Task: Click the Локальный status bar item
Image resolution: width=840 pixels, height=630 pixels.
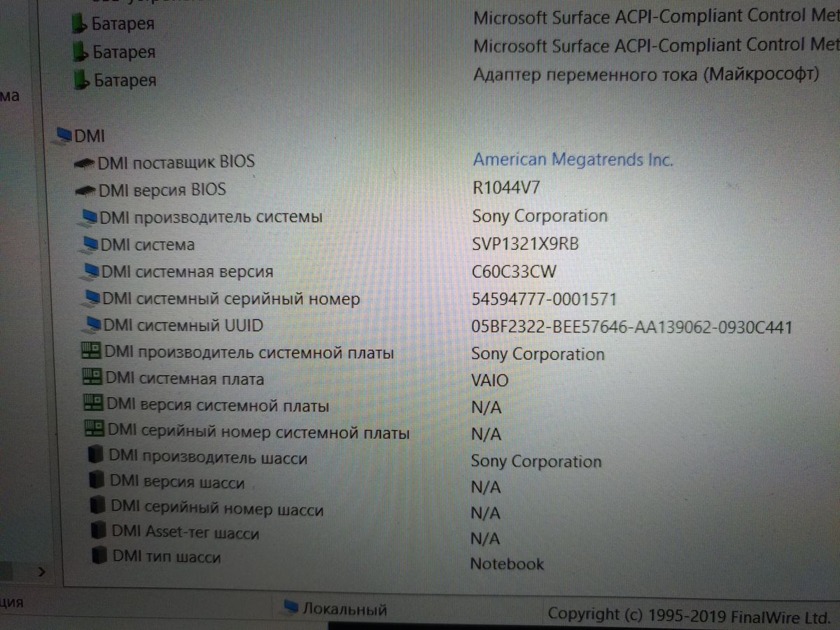Action: tap(344, 609)
